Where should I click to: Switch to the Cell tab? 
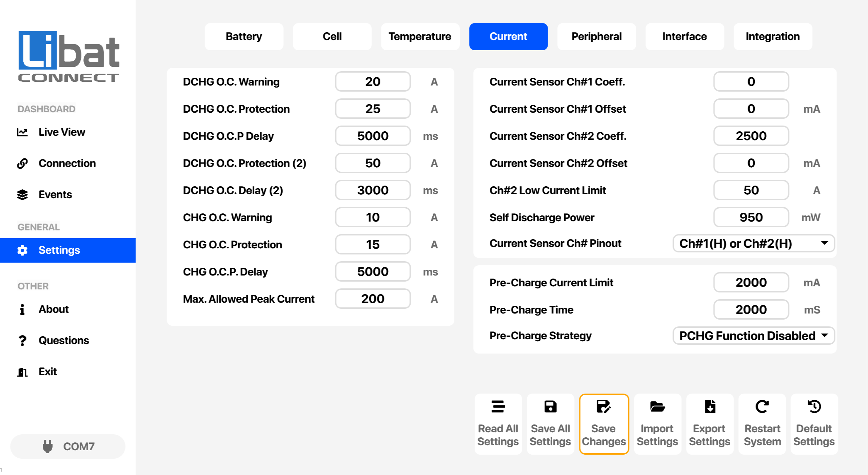pos(332,37)
